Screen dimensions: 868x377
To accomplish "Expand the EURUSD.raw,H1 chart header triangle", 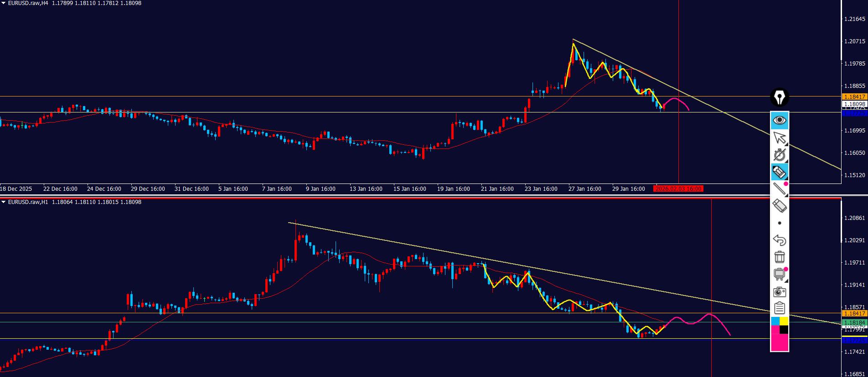I will 3,202.
